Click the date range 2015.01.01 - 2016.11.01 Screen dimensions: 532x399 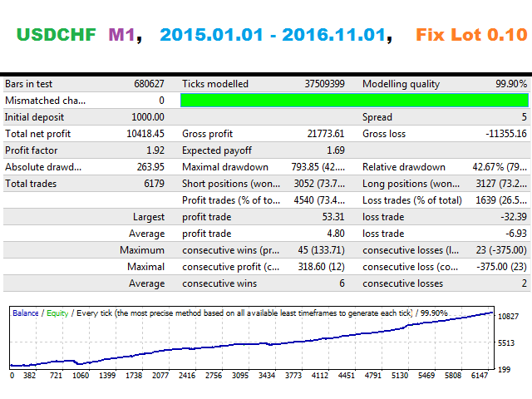point(273,35)
